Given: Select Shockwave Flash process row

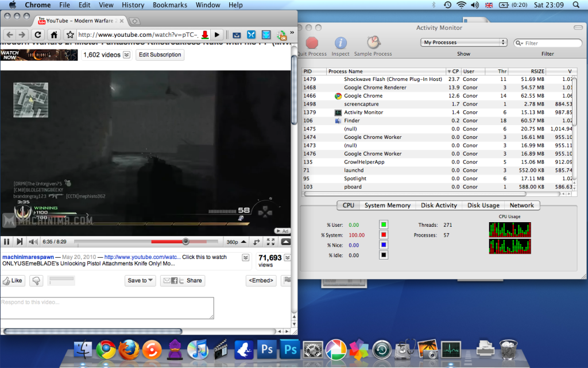Looking at the screenshot, I should [x=438, y=79].
